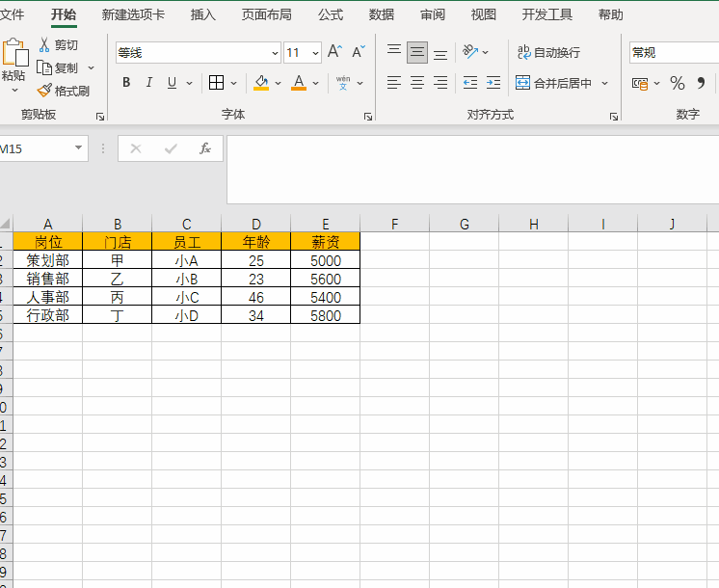Align text right
719x588 pixels.
tap(440, 83)
